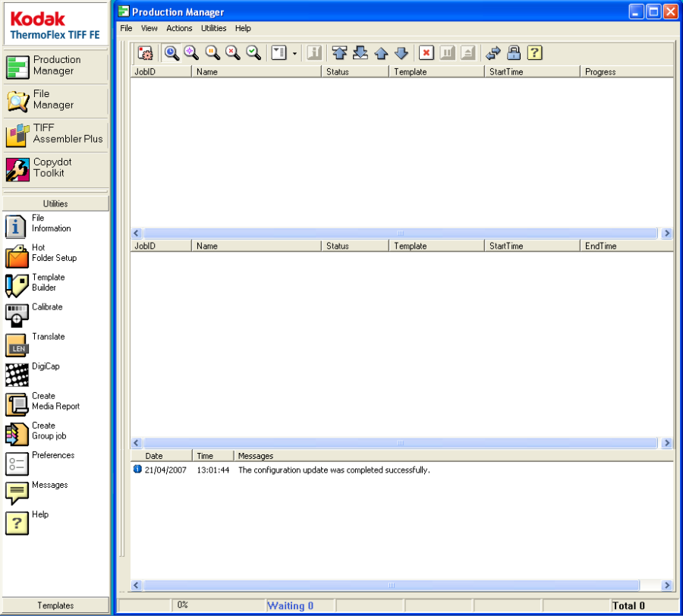Click the Messages column header

(x=454, y=456)
